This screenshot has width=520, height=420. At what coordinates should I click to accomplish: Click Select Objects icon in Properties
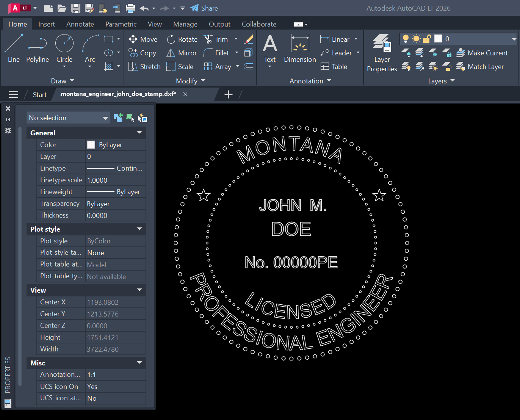130,118
